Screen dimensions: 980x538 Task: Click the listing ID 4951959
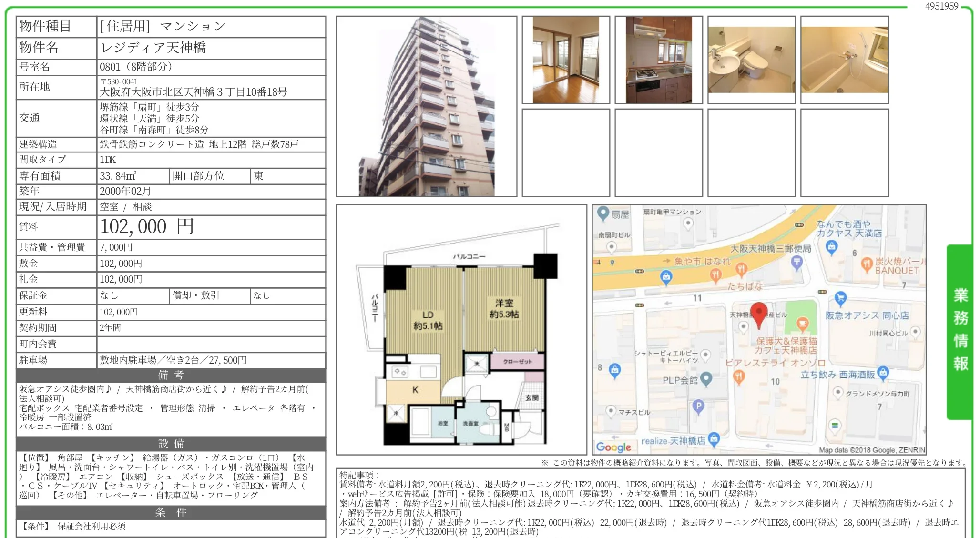(x=941, y=6)
